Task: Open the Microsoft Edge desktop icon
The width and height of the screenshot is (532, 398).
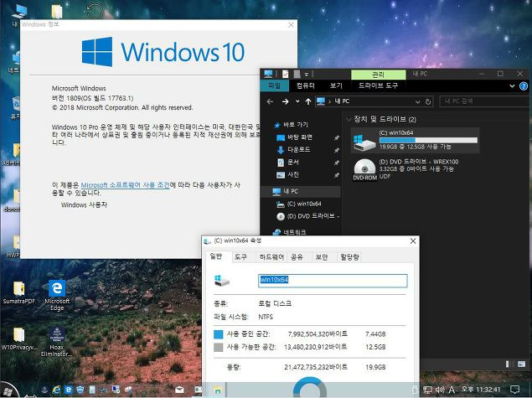Action: [57, 295]
